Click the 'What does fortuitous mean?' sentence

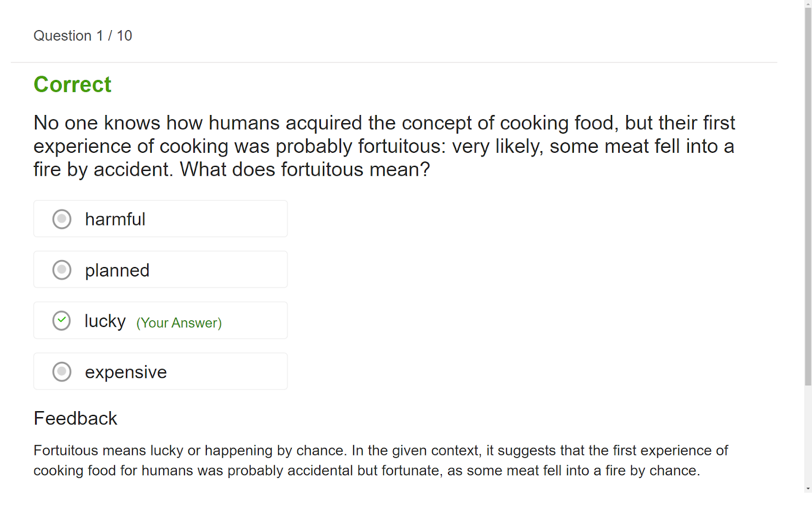(x=305, y=170)
